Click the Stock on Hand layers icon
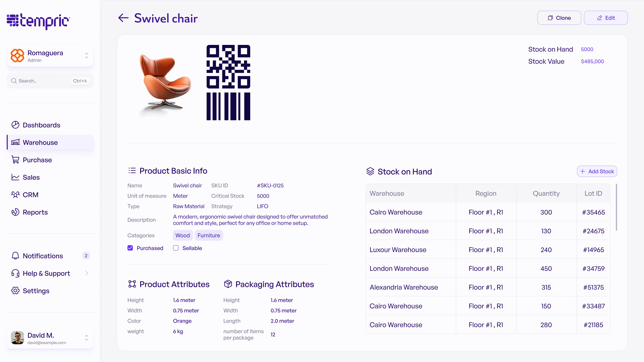 (x=370, y=171)
